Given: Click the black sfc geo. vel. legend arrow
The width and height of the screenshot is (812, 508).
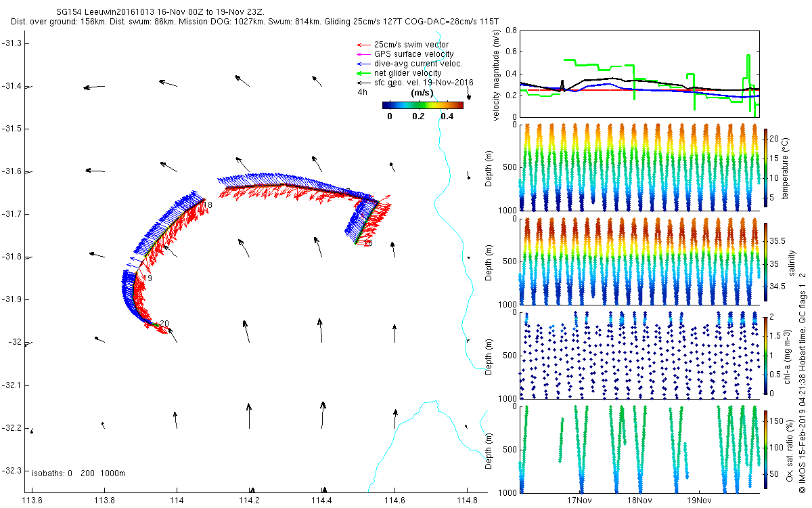Looking at the screenshot, I should pos(362,83).
